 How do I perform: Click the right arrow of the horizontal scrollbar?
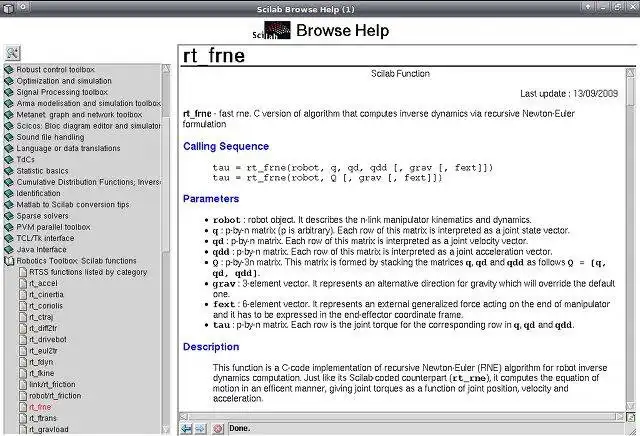point(620,417)
